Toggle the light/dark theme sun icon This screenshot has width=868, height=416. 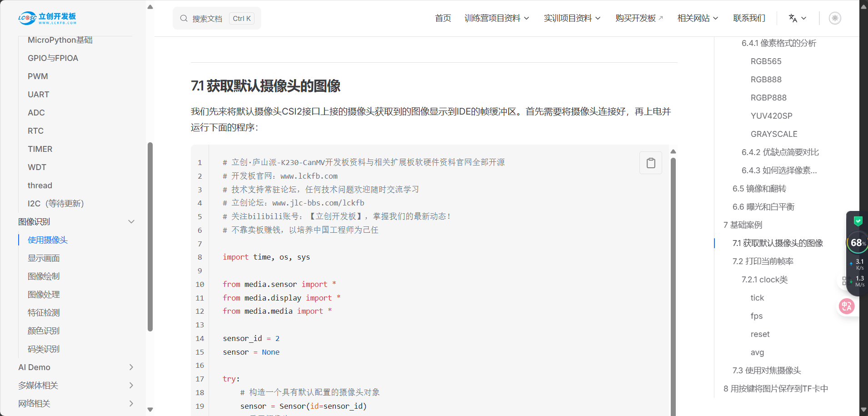835,18
